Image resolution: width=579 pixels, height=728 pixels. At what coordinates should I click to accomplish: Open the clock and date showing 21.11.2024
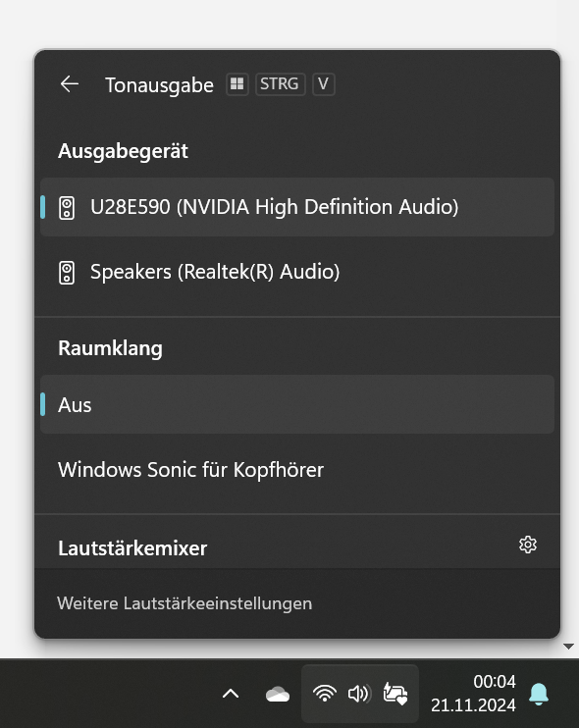tap(473, 694)
